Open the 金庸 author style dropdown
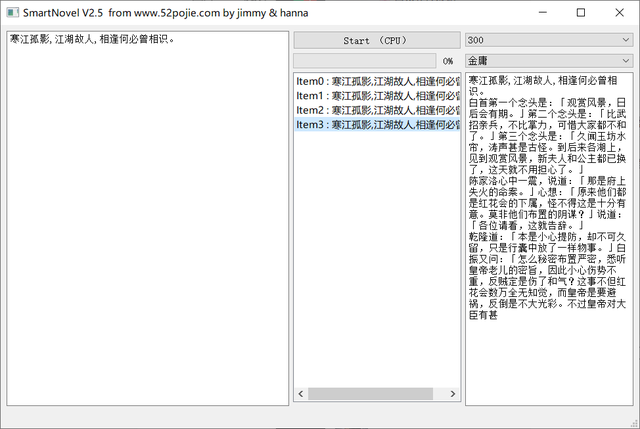Screen dimensions: 640x429 pos(549,61)
